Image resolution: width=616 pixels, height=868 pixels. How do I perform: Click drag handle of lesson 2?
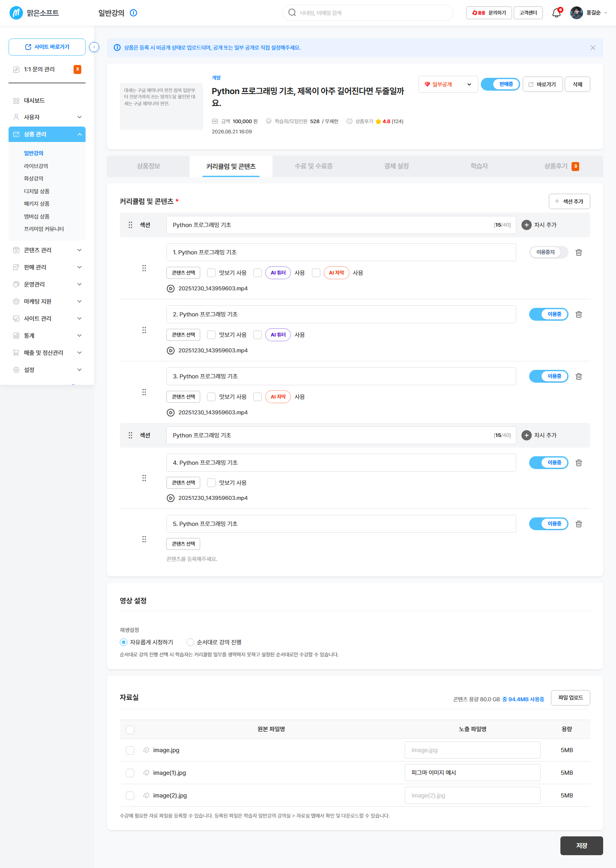coord(144,330)
